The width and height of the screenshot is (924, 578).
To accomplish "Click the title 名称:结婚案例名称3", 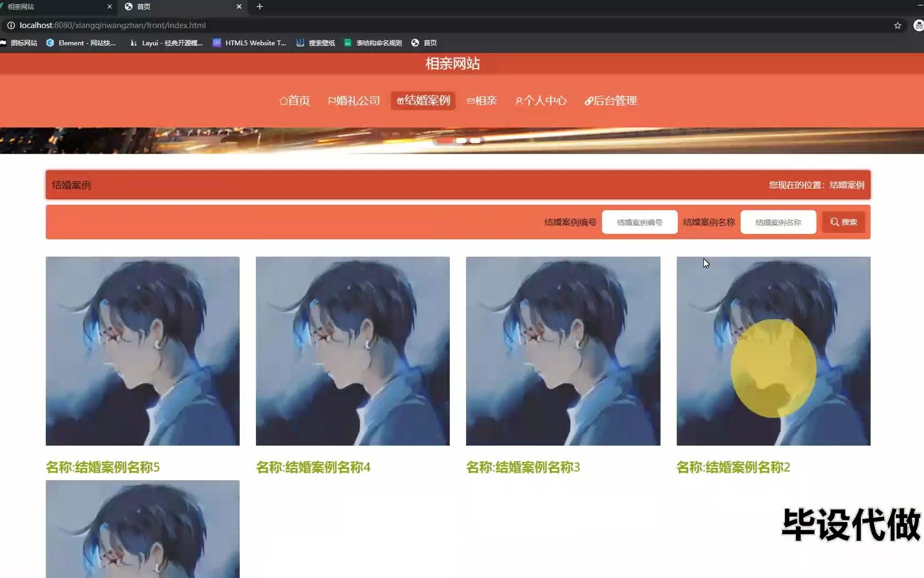I will click(523, 467).
